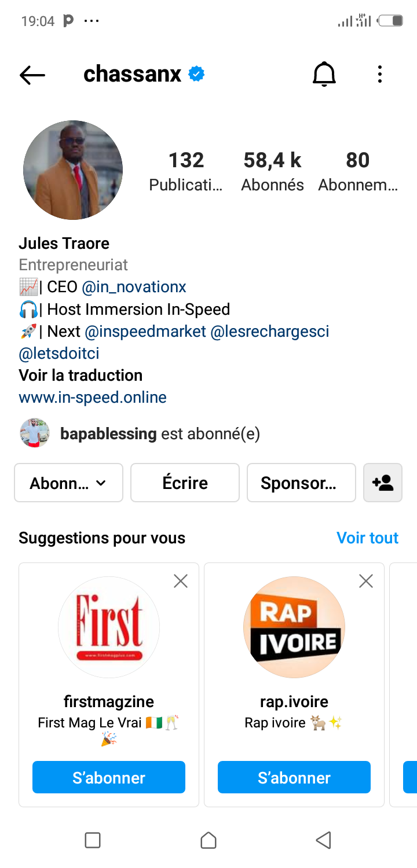The height and width of the screenshot is (868, 417).
Task: View the 80 Abonnements list
Action: click(x=357, y=171)
